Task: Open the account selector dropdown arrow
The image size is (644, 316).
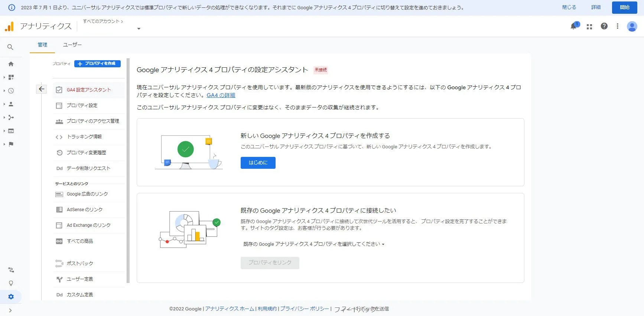Action: (139, 29)
